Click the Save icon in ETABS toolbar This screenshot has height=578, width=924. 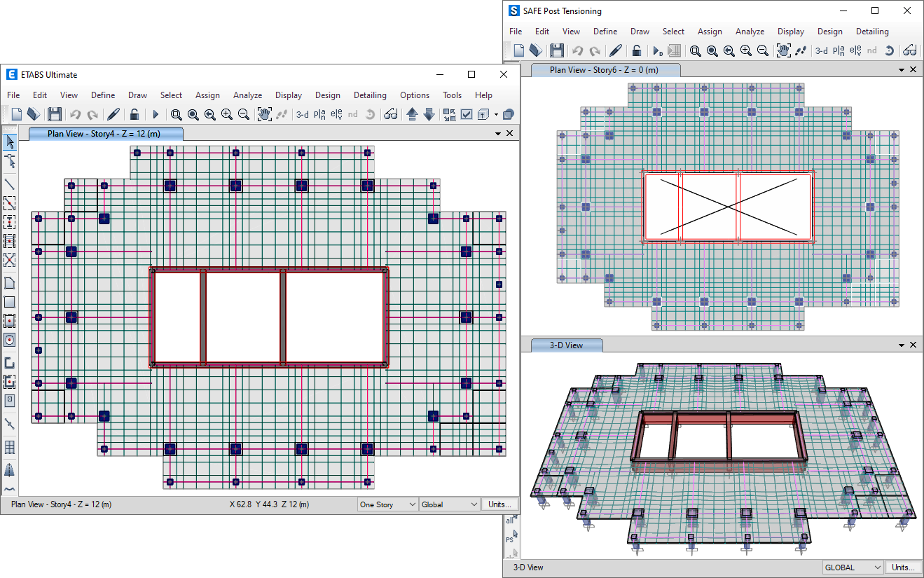pos(55,114)
